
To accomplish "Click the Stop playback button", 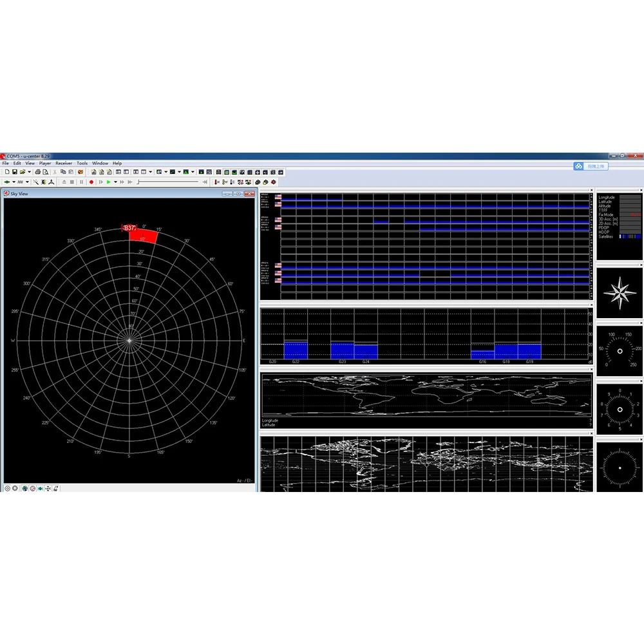I will click(72, 182).
